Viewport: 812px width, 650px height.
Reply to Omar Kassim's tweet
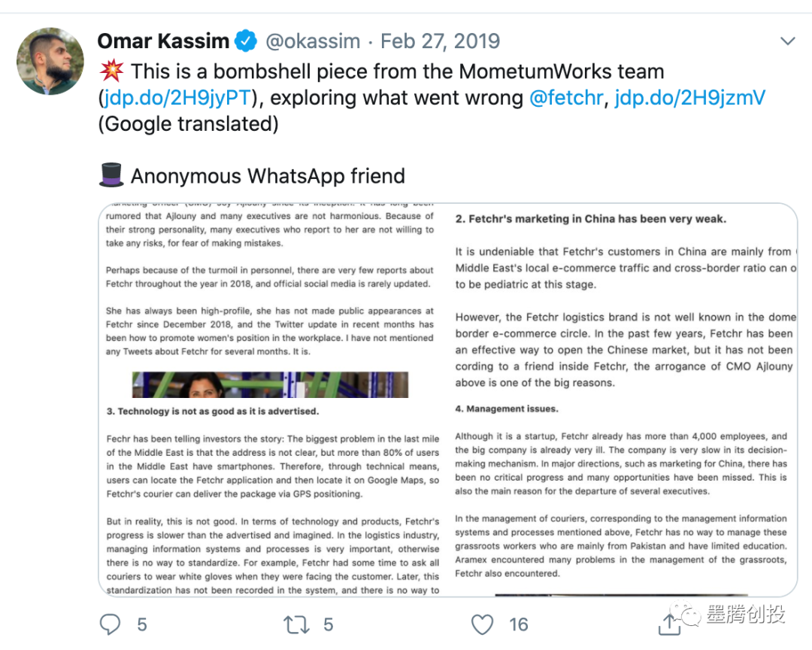pyautogui.click(x=111, y=624)
